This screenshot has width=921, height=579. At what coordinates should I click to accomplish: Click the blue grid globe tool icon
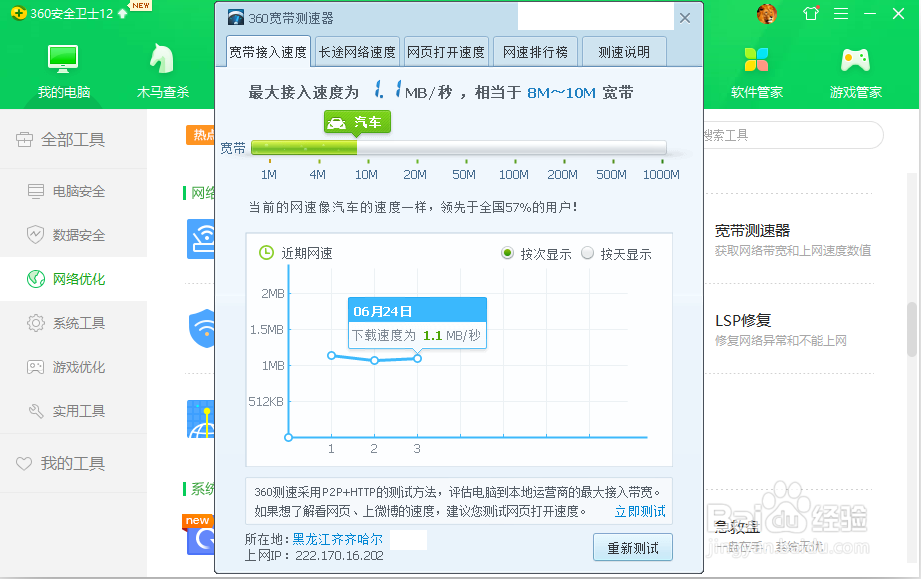[201, 419]
